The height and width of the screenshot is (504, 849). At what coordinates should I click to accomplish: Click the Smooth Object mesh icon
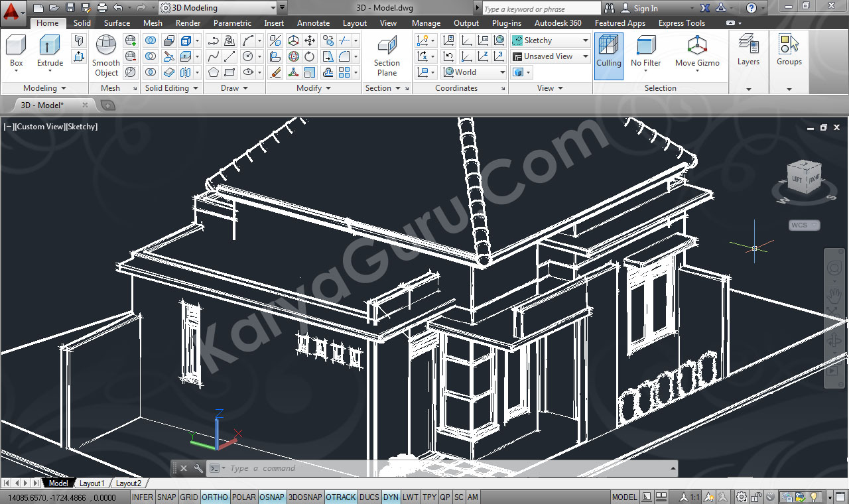point(106,46)
